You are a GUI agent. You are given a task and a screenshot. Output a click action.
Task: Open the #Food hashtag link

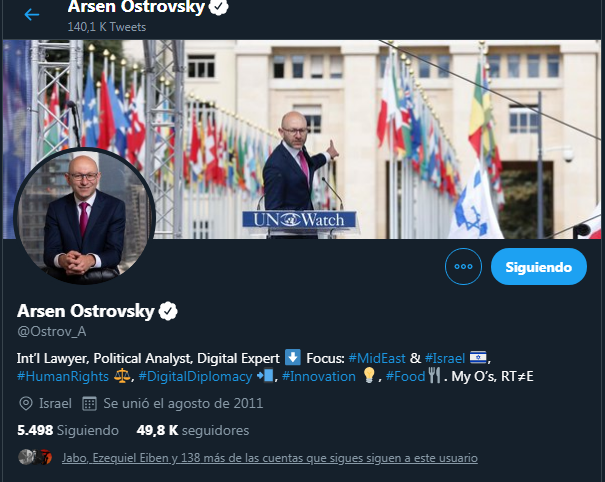click(405, 376)
